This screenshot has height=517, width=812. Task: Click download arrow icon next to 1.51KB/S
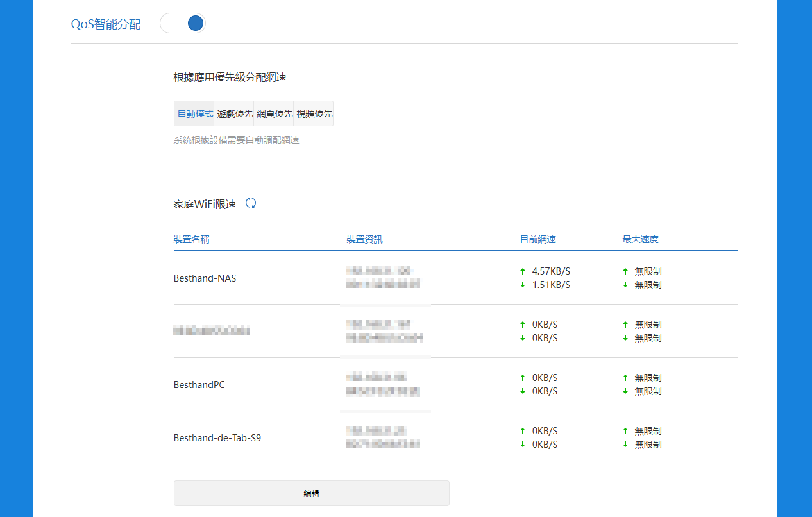tap(523, 285)
